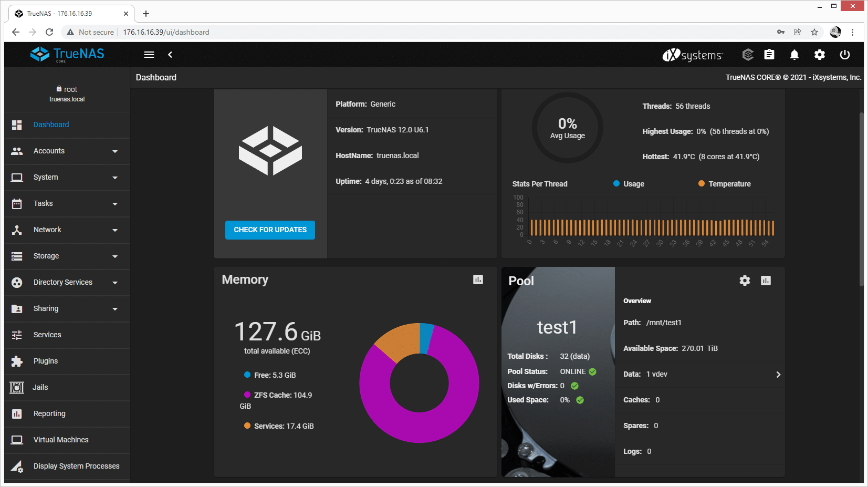
Task: Expand the Sharing menu arrow
Action: [115, 309]
